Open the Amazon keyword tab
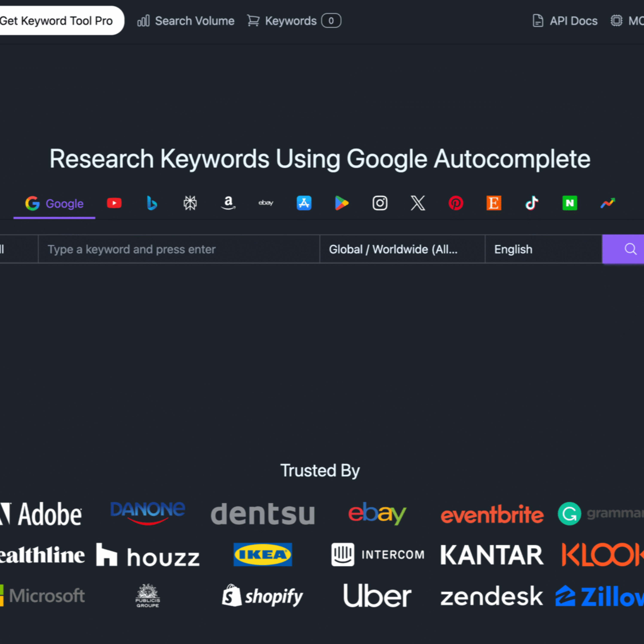Viewport: 644px width, 644px height. click(x=228, y=203)
